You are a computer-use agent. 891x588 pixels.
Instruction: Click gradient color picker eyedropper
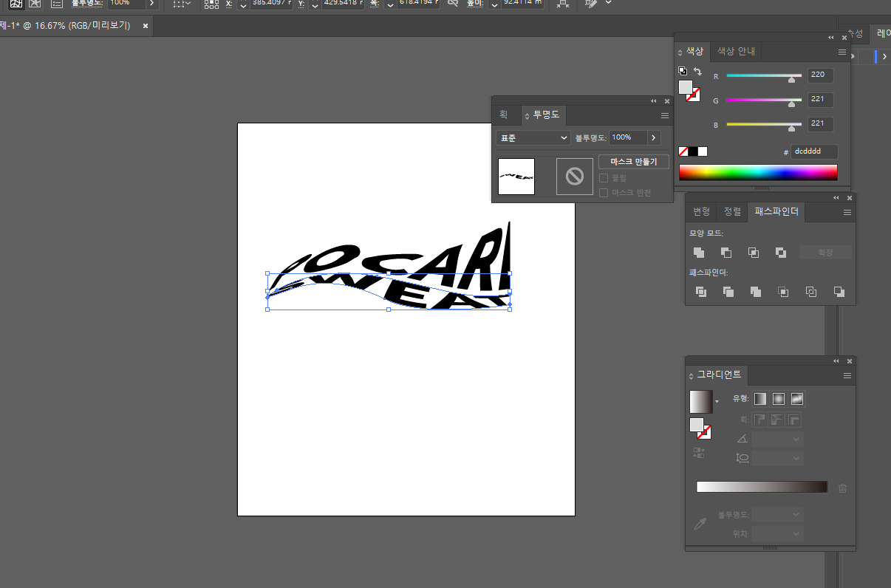pos(699,524)
